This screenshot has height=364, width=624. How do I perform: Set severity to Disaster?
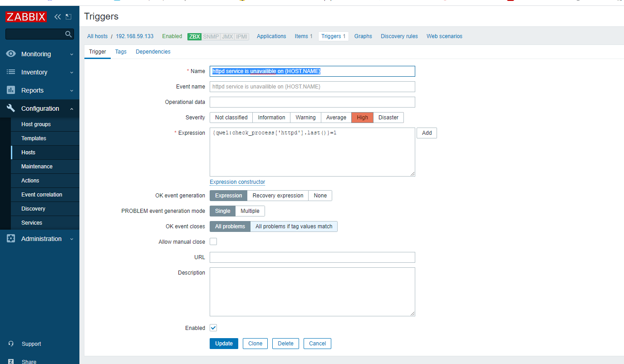(388, 118)
